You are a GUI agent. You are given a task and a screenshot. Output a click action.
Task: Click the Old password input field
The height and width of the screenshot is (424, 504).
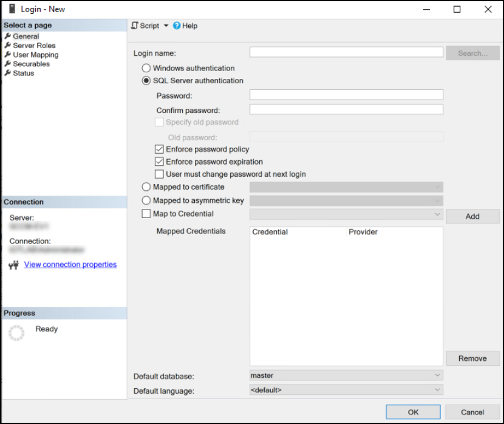click(x=346, y=137)
